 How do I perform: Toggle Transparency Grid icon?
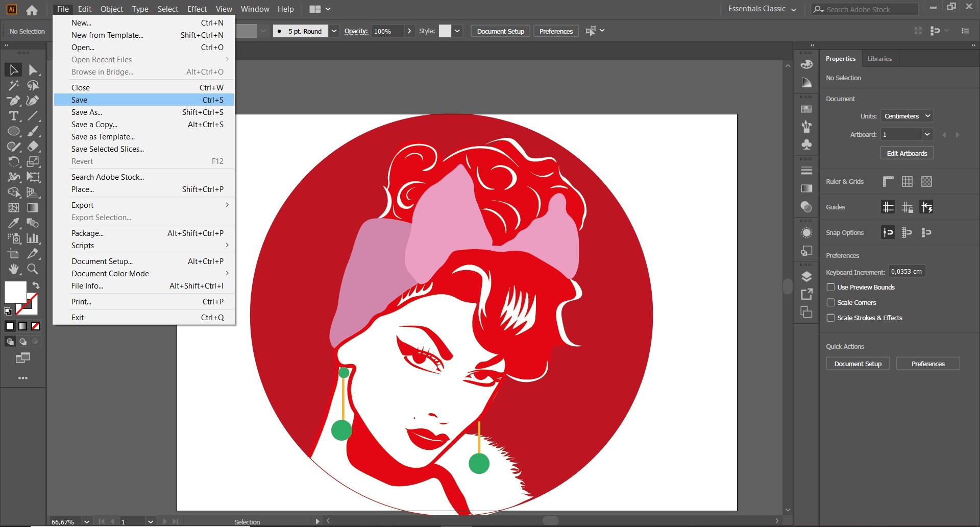click(x=926, y=181)
